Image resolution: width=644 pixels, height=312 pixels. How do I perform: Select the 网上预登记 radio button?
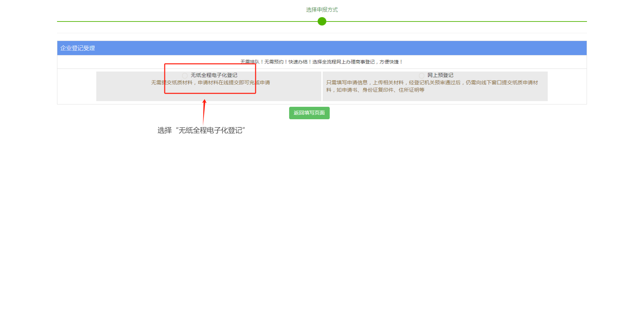(x=422, y=76)
